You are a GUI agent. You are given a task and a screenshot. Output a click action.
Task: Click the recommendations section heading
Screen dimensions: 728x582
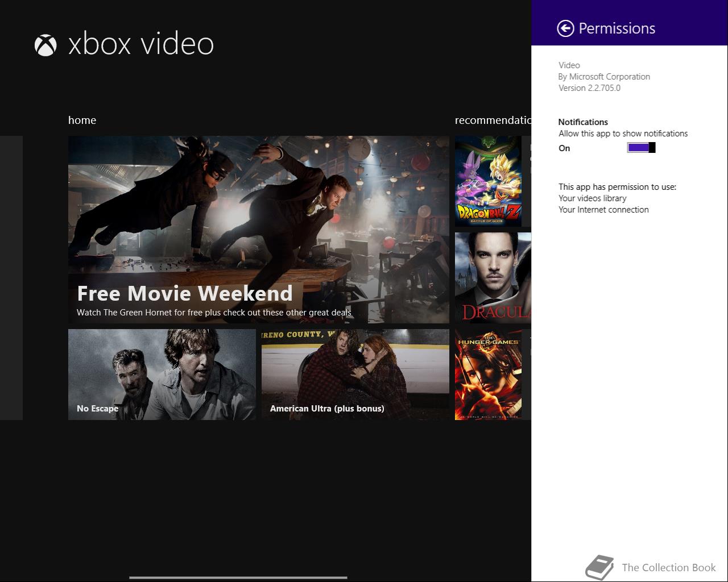pos(493,120)
